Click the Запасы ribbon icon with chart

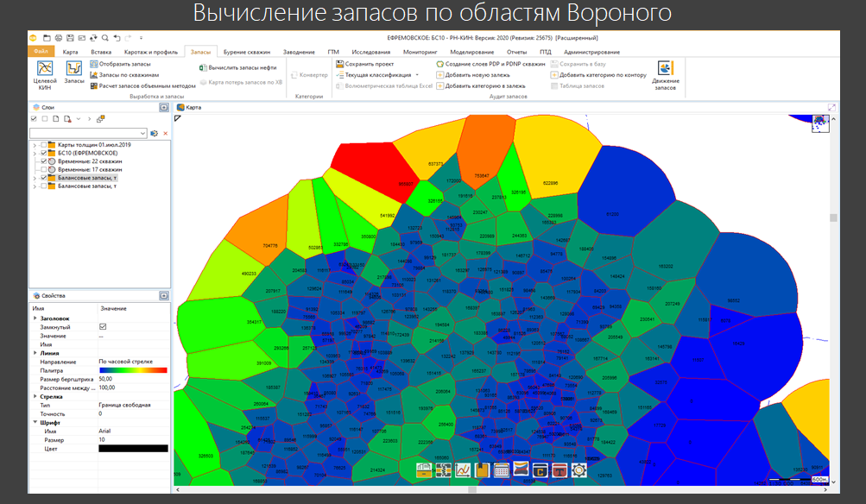click(x=74, y=72)
